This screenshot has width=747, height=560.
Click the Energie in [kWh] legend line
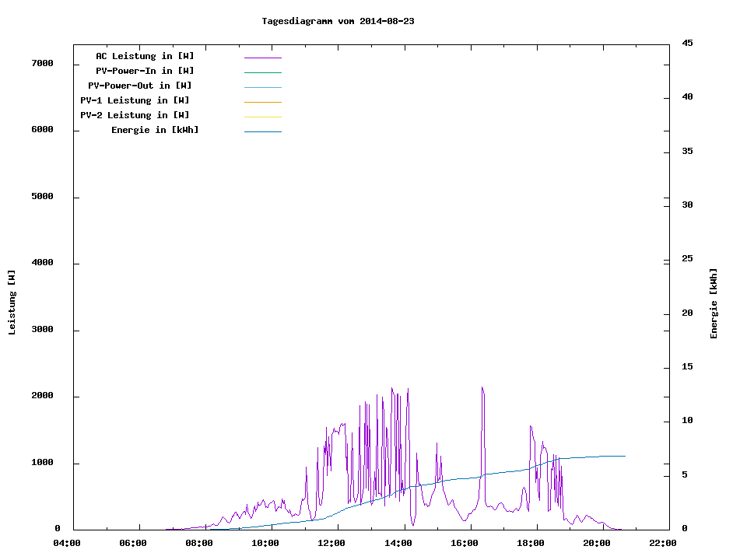[x=262, y=131]
